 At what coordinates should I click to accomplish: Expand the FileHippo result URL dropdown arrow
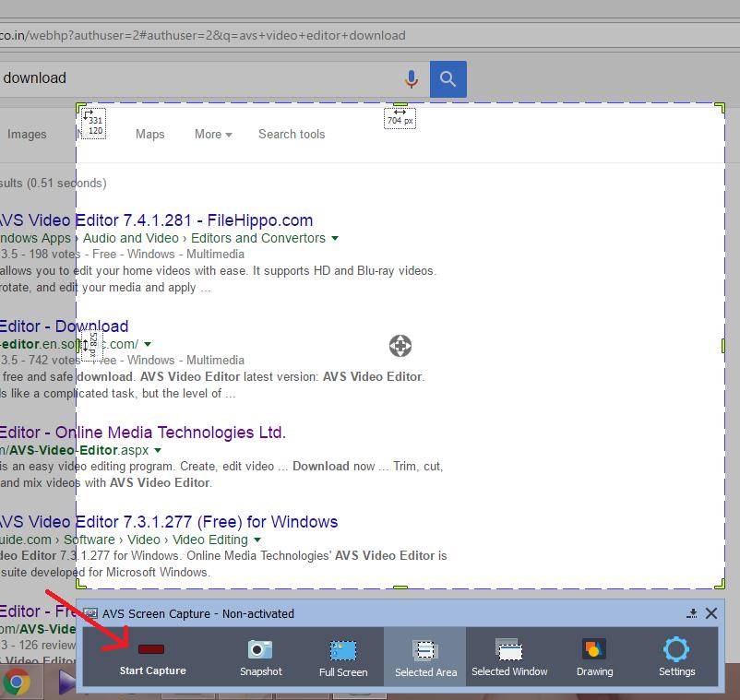[335, 238]
